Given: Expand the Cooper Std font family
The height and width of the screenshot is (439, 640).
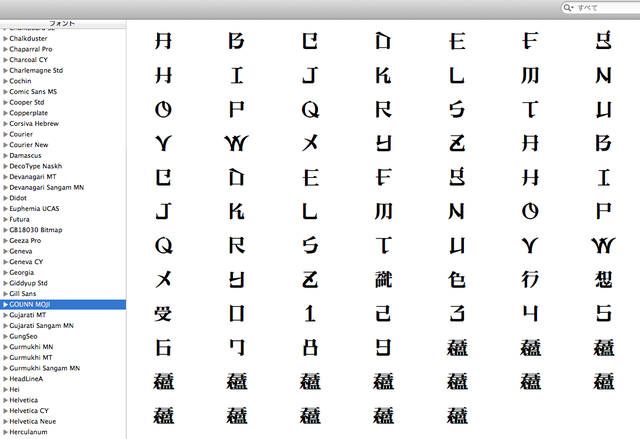Looking at the screenshot, I should pyautogui.click(x=5, y=102).
